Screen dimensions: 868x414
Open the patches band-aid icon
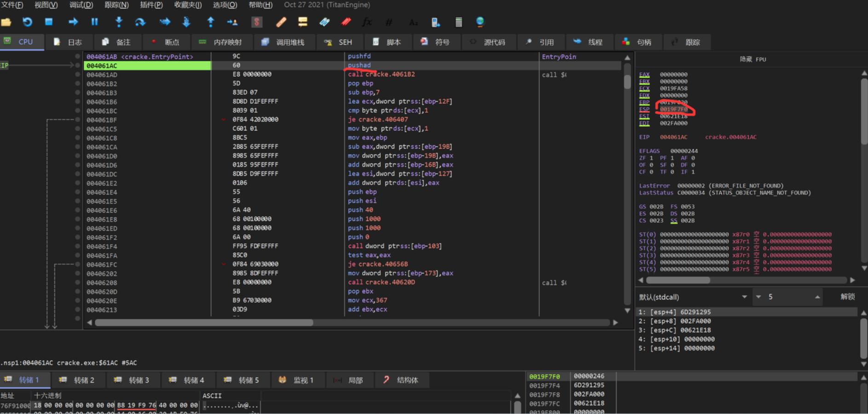281,22
